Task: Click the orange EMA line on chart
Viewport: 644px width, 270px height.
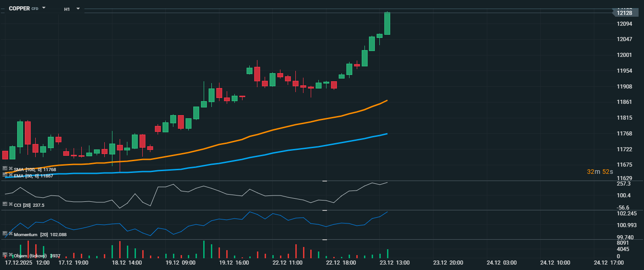Action: [x=271, y=130]
